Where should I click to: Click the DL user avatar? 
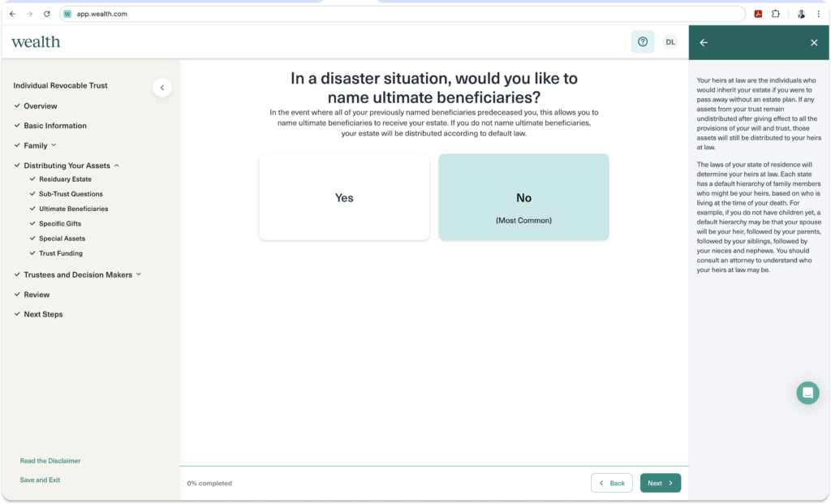(670, 41)
